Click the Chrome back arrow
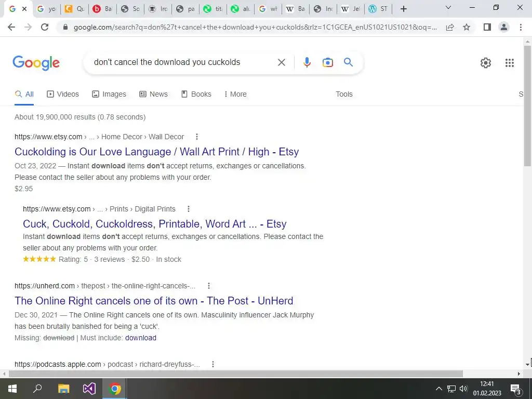Viewport: 532px width, 399px height. coord(11,27)
